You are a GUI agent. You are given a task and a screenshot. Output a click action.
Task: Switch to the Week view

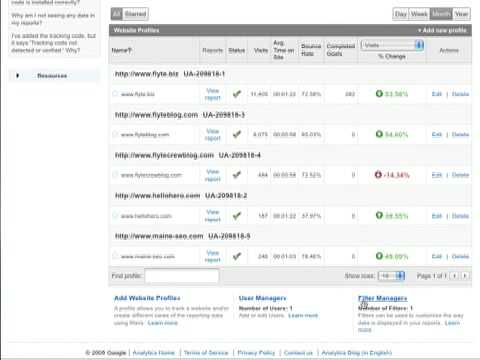(419, 14)
